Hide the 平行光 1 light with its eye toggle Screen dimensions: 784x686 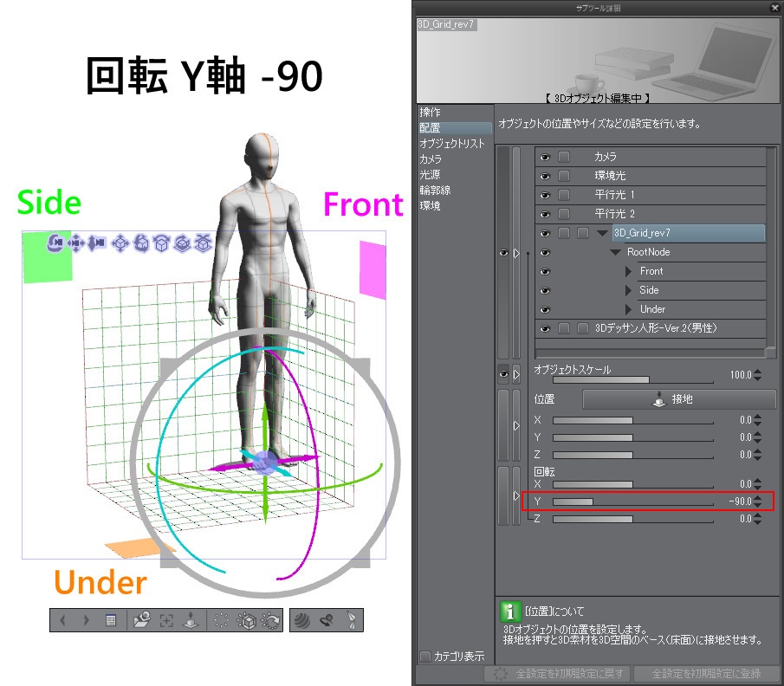[545, 195]
